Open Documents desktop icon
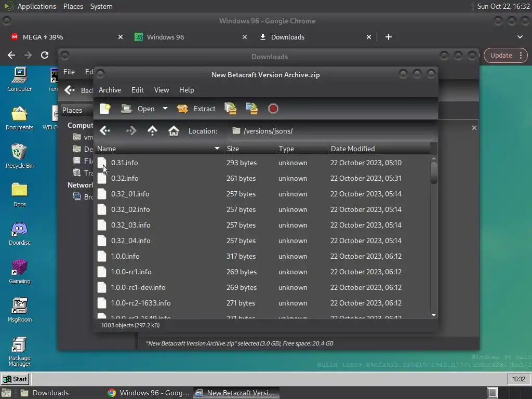532x399 pixels. pos(19,118)
